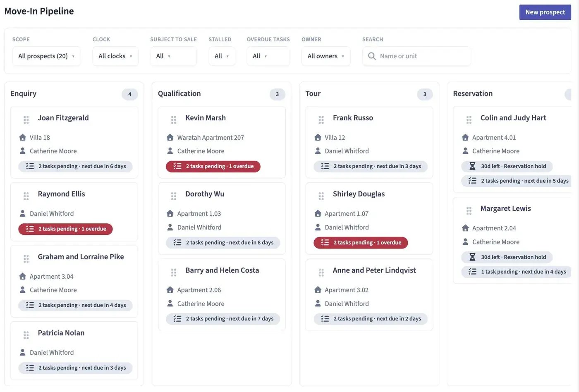The height and width of the screenshot is (392, 579).
Task: Open Kevin Marsh's overdue tasks badge
Action: click(x=213, y=166)
